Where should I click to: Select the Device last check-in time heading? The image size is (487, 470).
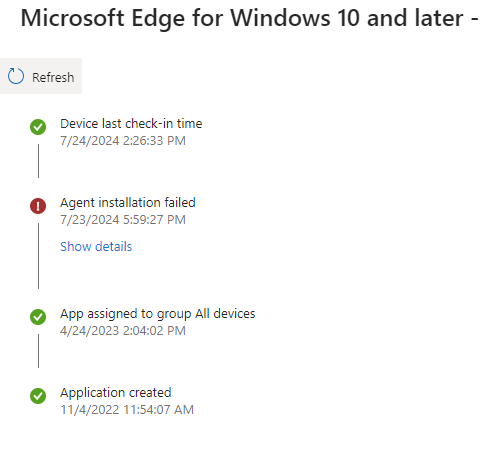pyautogui.click(x=131, y=124)
